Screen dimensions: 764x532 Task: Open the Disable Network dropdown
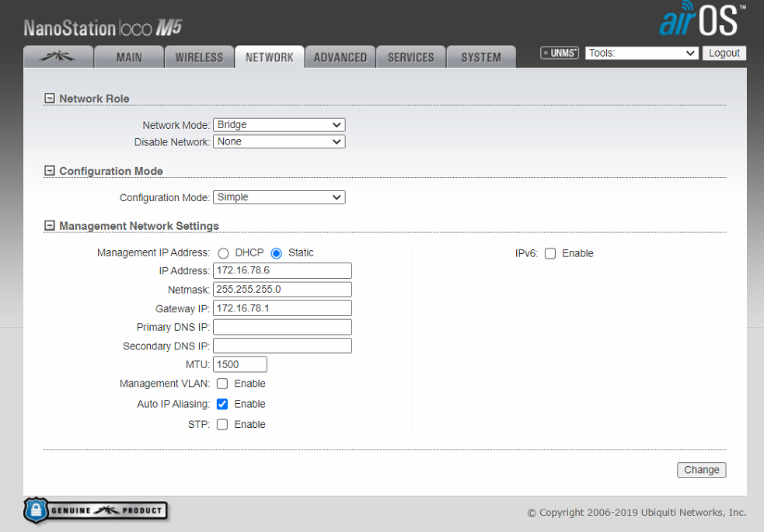click(279, 141)
